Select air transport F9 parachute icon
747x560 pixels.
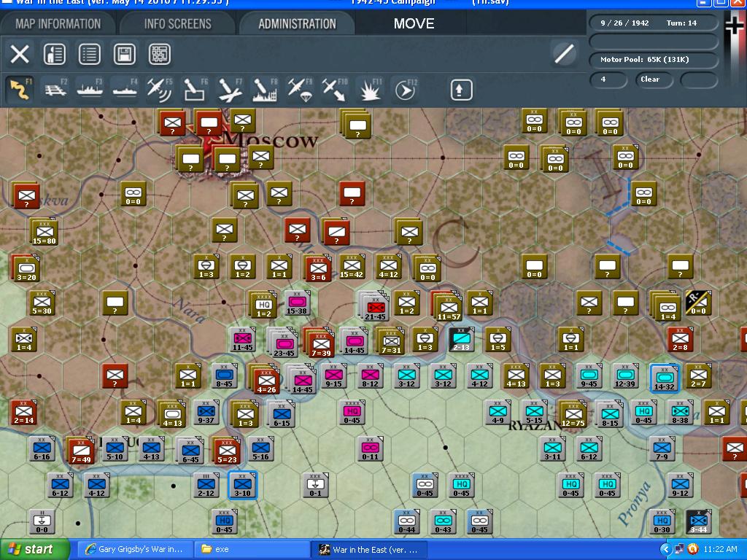pyautogui.click(x=299, y=90)
